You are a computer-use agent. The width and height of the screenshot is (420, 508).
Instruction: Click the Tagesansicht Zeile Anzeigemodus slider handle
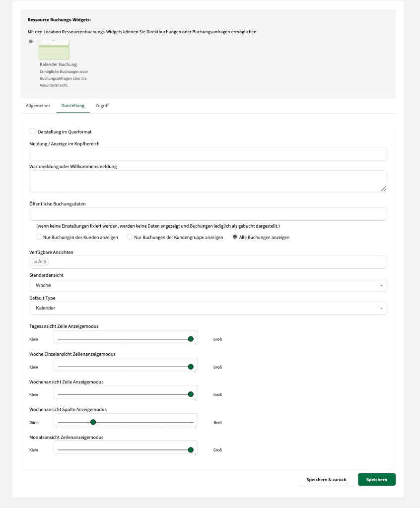[191, 339]
